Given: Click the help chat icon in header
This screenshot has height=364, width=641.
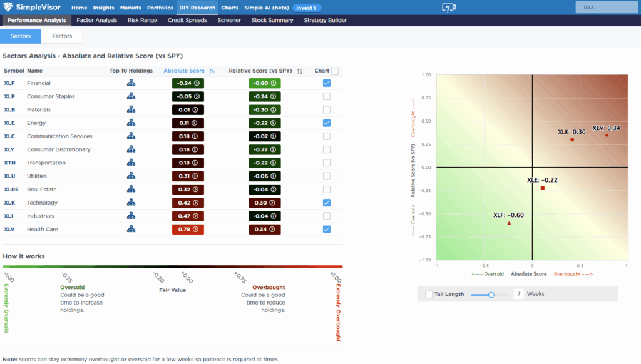Looking at the screenshot, I should coord(448,8).
